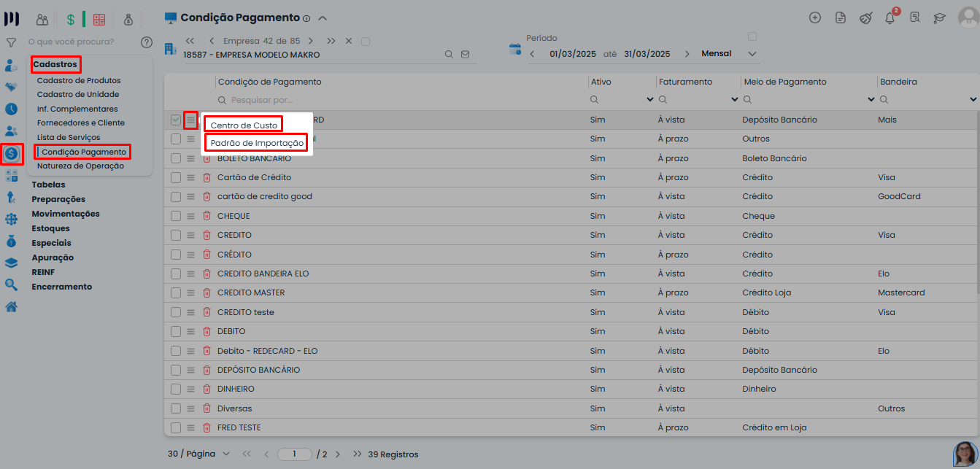This screenshot has height=469, width=980.
Task: Choose Padrão de Importação menu option
Action: (x=257, y=143)
